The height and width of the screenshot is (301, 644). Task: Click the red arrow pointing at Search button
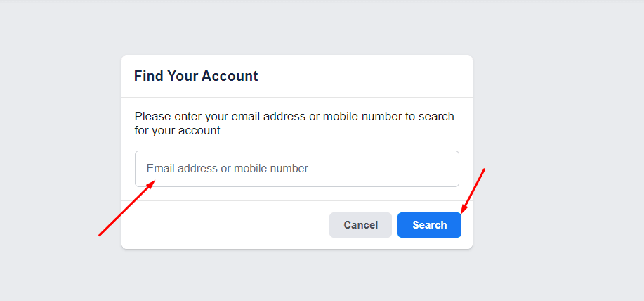(x=473, y=191)
